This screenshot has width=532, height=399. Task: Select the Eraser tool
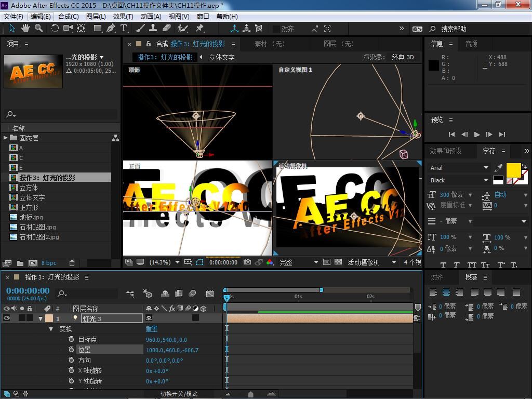(x=167, y=29)
